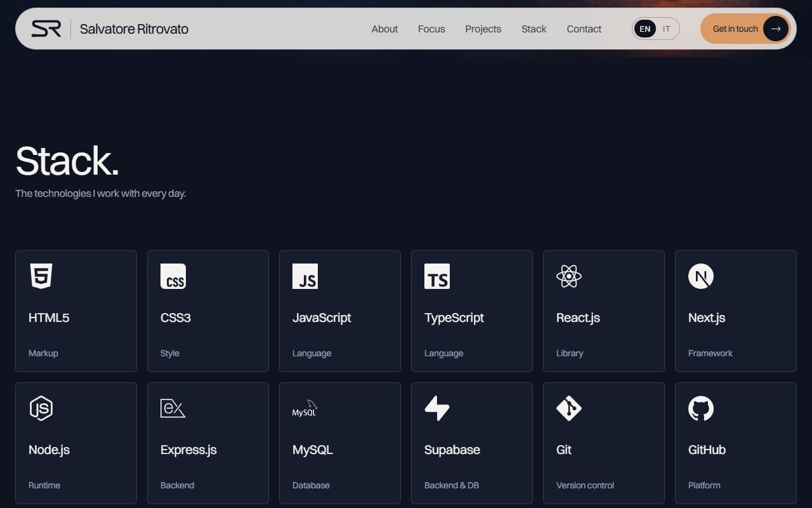Click the Node.js card title

coord(49,450)
